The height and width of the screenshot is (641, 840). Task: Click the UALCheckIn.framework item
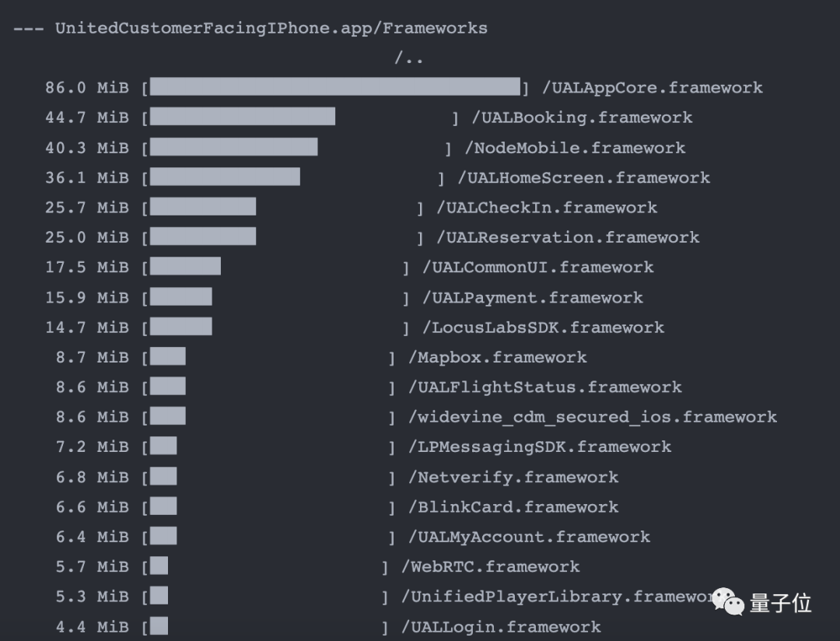pyautogui.click(x=547, y=208)
